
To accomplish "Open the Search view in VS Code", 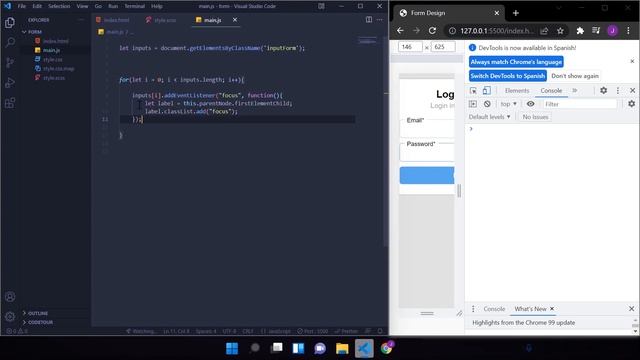I will 10,42.
